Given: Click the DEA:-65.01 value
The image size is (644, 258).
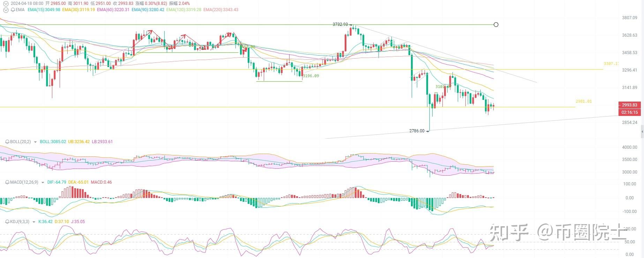Looking at the screenshot, I should pyautogui.click(x=78, y=182).
